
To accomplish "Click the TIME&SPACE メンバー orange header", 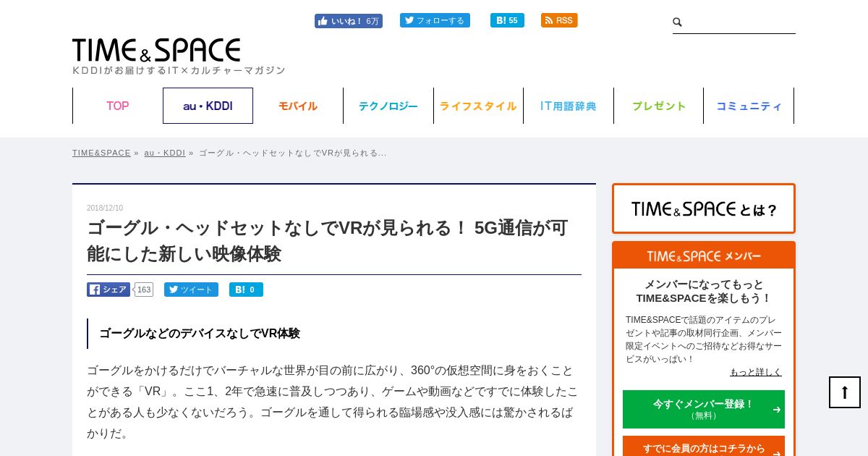I will pos(704,256).
